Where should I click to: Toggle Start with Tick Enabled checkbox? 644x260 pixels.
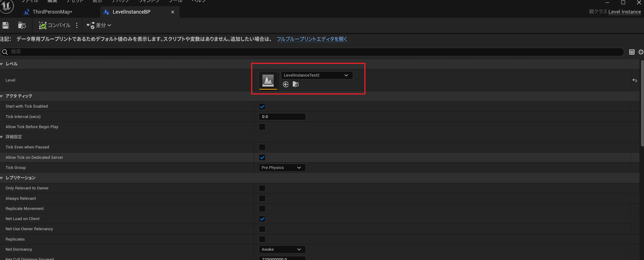(262, 107)
